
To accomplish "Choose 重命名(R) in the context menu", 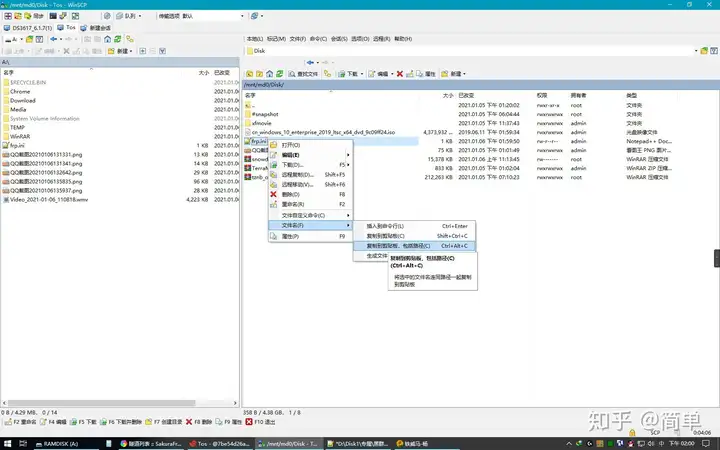I will click(310, 204).
